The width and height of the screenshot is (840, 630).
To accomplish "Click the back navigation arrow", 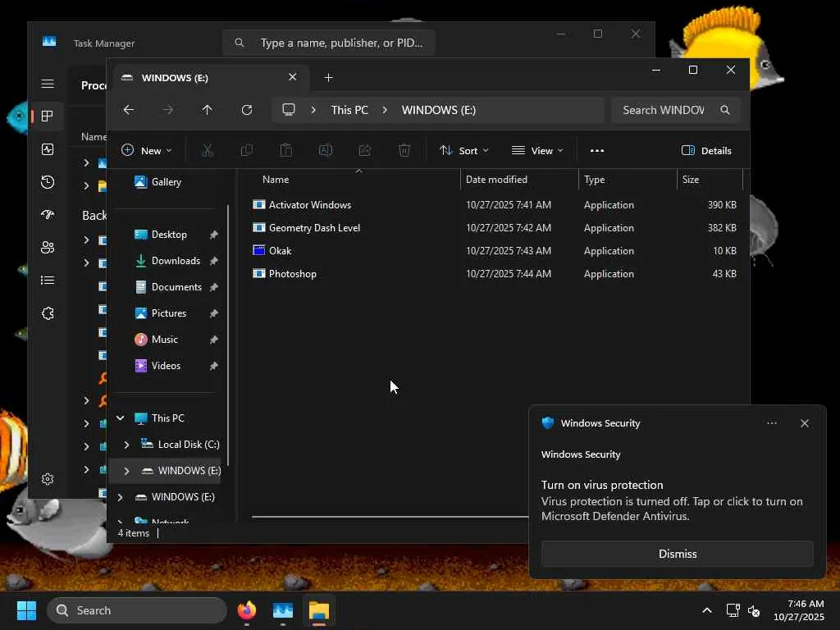I will (129, 110).
